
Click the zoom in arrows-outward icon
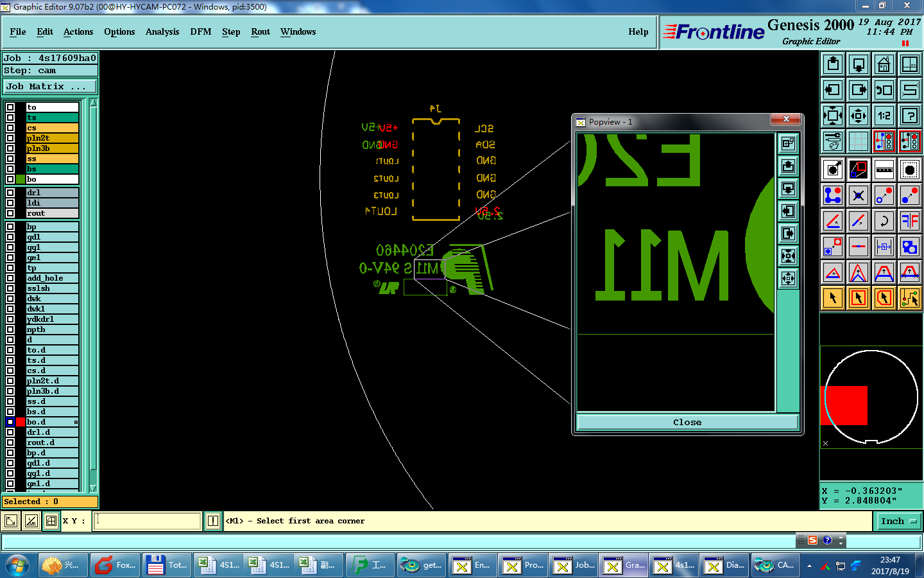(x=833, y=116)
